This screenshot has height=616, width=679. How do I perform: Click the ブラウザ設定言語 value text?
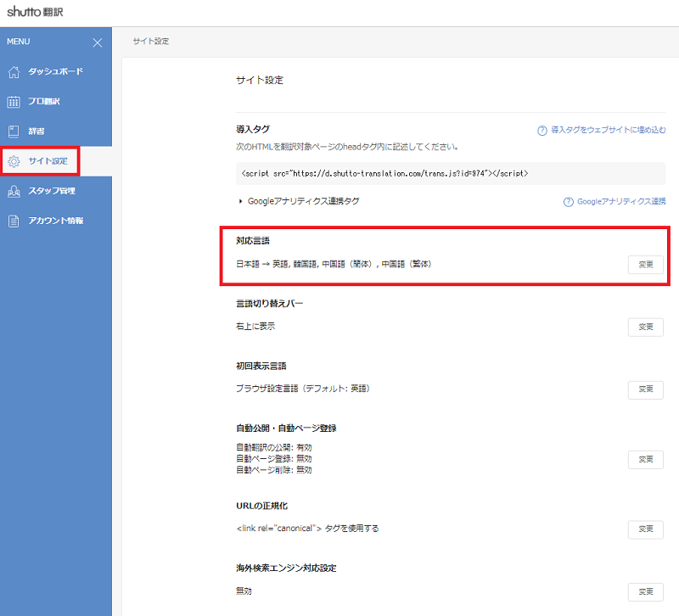(x=303, y=389)
